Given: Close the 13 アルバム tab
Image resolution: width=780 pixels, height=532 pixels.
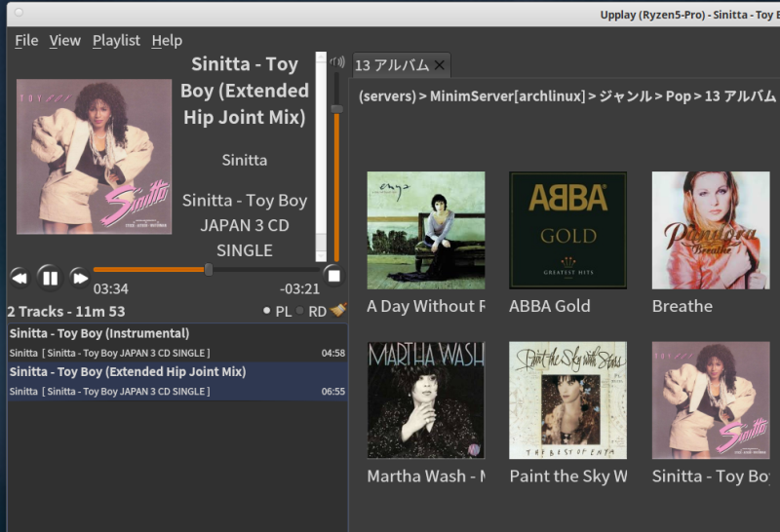Looking at the screenshot, I should point(440,65).
